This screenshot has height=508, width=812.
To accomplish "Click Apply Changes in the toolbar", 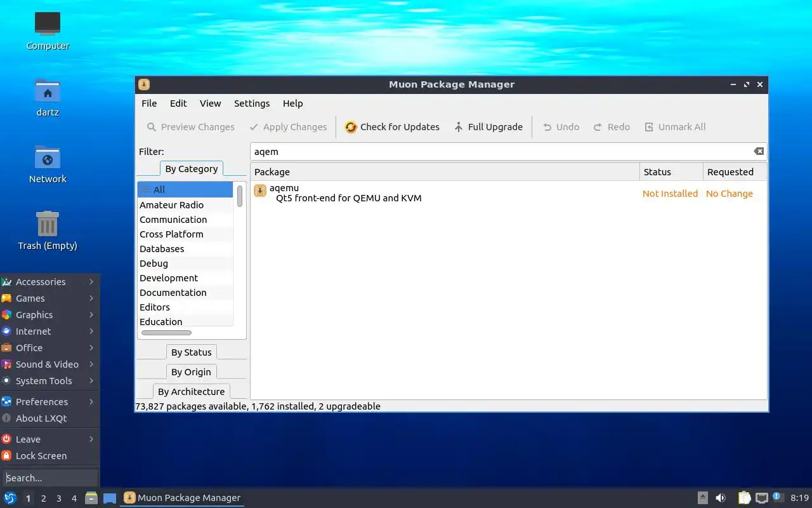I will (x=288, y=127).
